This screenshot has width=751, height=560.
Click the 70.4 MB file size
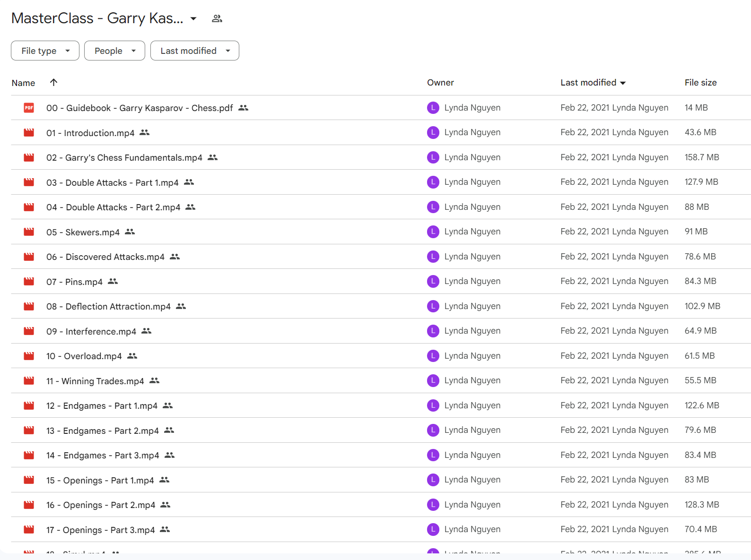pos(701,529)
